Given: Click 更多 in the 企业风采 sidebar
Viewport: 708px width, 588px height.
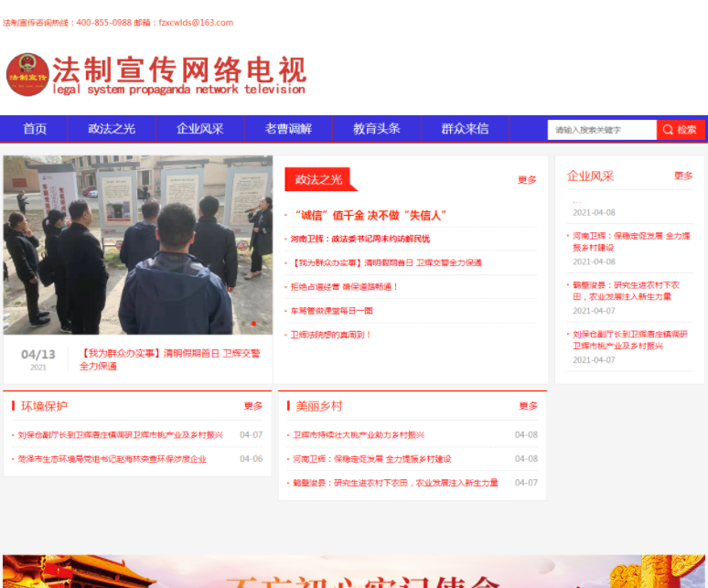Looking at the screenshot, I should [x=683, y=176].
